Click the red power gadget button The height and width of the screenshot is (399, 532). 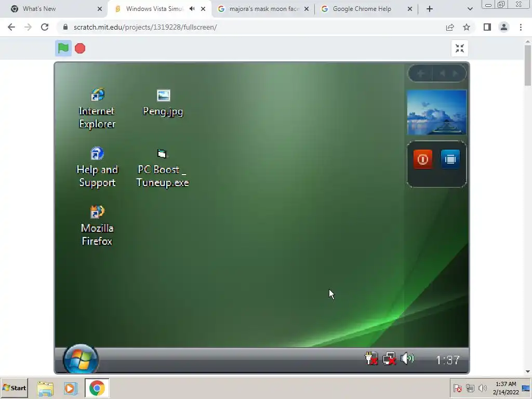click(423, 159)
